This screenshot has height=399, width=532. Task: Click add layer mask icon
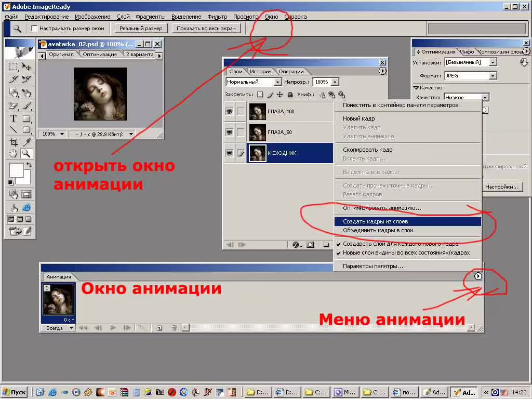pyautogui.click(x=310, y=245)
